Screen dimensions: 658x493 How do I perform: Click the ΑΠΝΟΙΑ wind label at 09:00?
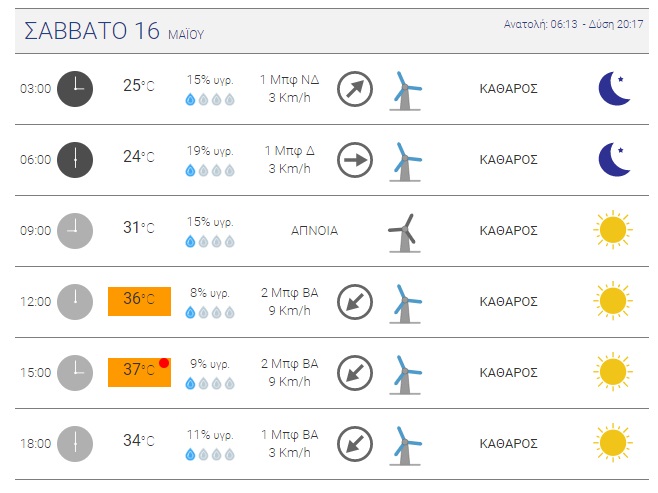click(x=314, y=231)
